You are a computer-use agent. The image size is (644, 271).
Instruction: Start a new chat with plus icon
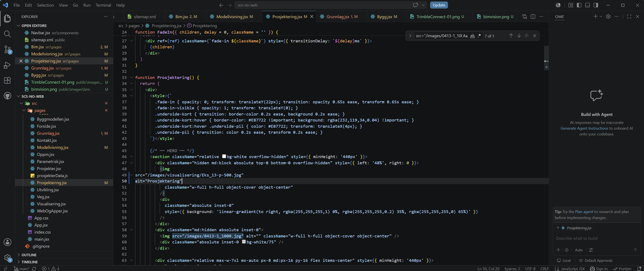point(595,16)
